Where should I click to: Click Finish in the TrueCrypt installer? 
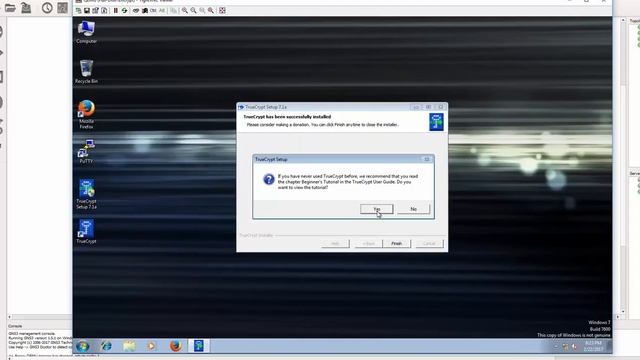click(x=396, y=244)
